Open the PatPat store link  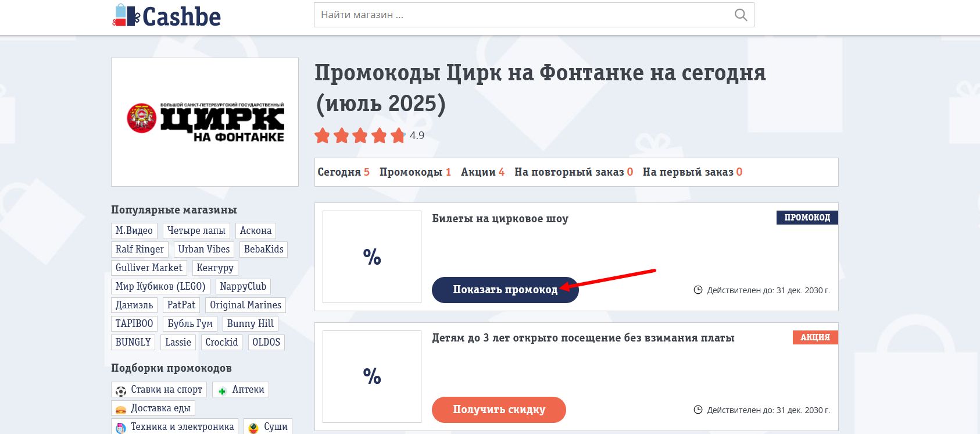[181, 305]
